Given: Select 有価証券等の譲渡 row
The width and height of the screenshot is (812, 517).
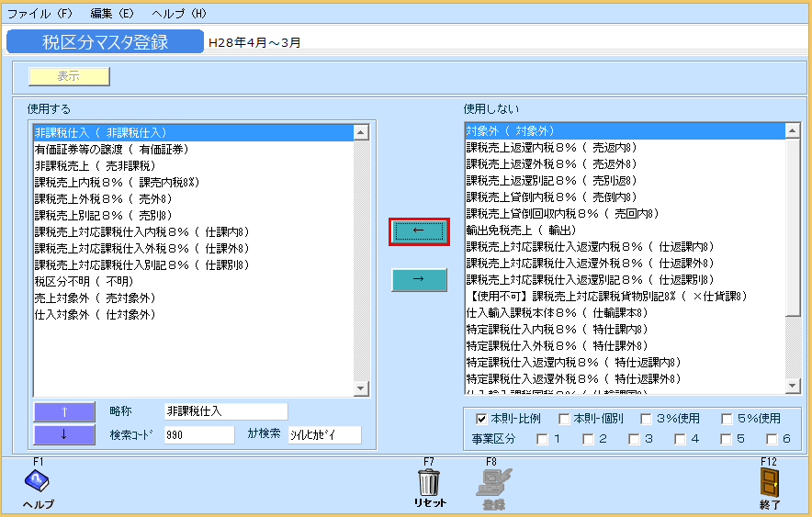Looking at the screenshot, I should click(193, 150).
